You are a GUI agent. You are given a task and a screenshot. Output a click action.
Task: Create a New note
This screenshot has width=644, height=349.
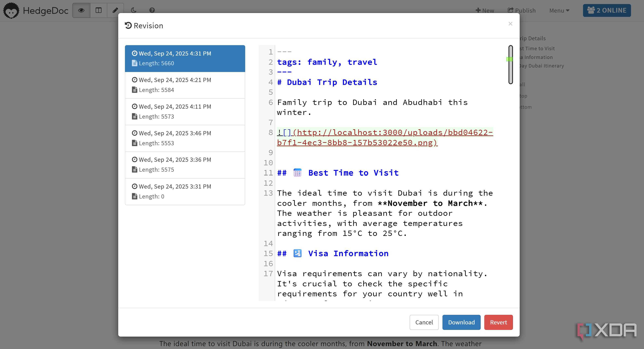pos(485,11)
